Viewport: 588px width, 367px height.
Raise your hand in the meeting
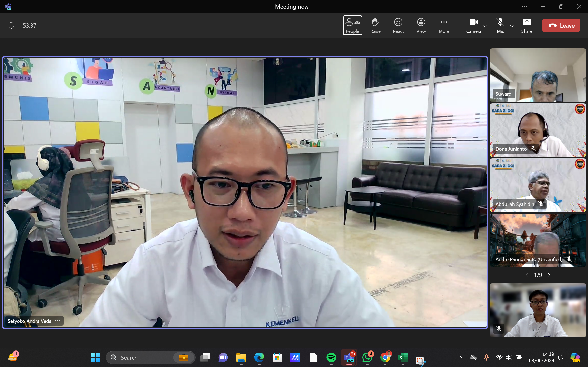375,25
